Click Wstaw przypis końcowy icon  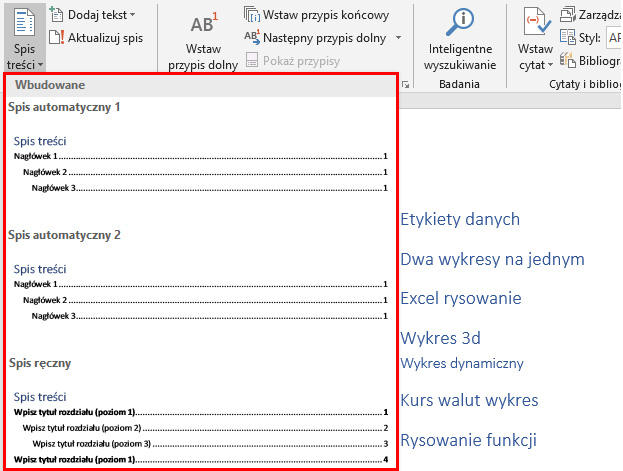[253, 15]
